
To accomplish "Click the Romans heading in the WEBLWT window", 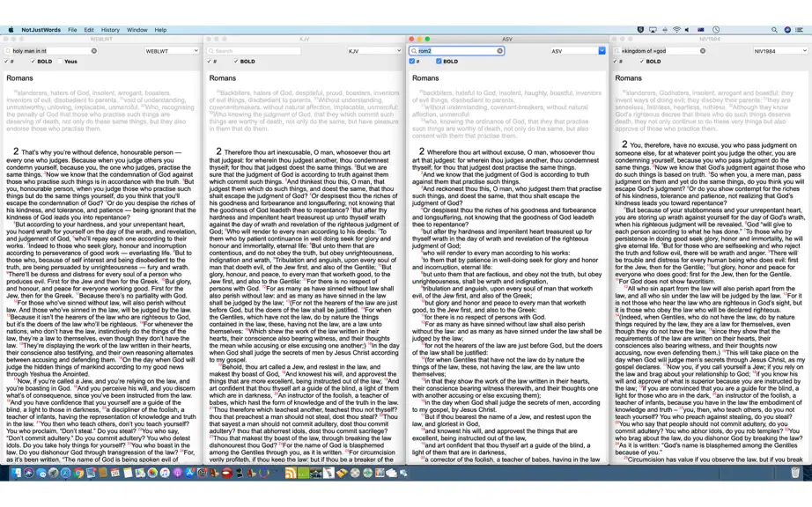I will (x=19, y=78).
